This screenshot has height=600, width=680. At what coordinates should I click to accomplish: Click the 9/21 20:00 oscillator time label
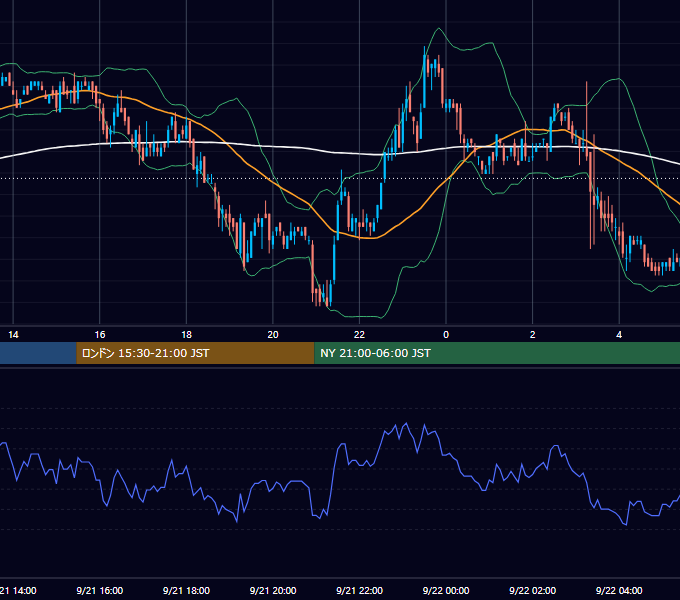coord(273,590)
